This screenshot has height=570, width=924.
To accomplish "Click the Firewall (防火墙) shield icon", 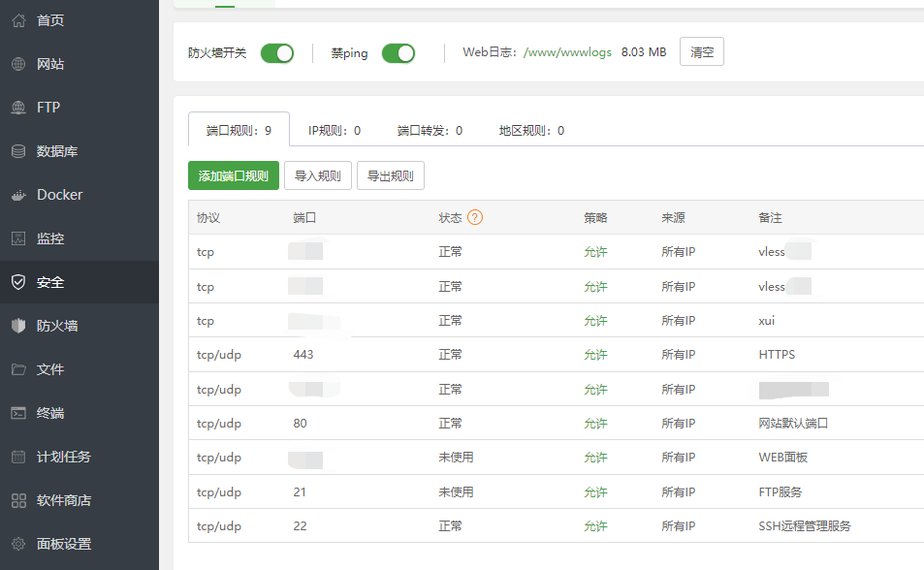I will [x=18, y=326].
